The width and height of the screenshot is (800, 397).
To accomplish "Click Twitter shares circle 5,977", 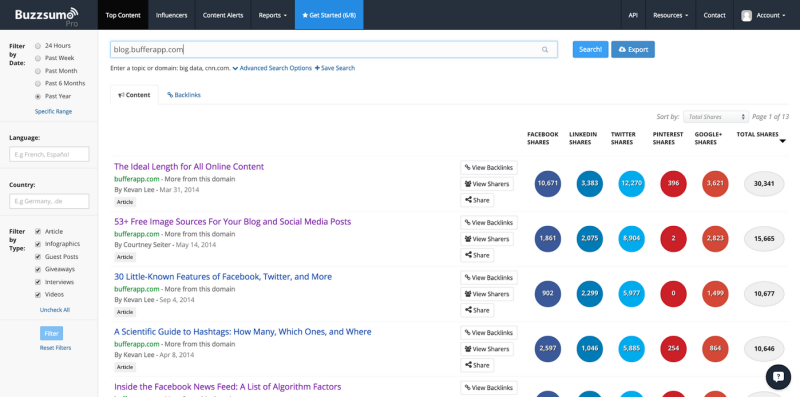I will pyautogui.click(x=631, y=294).
